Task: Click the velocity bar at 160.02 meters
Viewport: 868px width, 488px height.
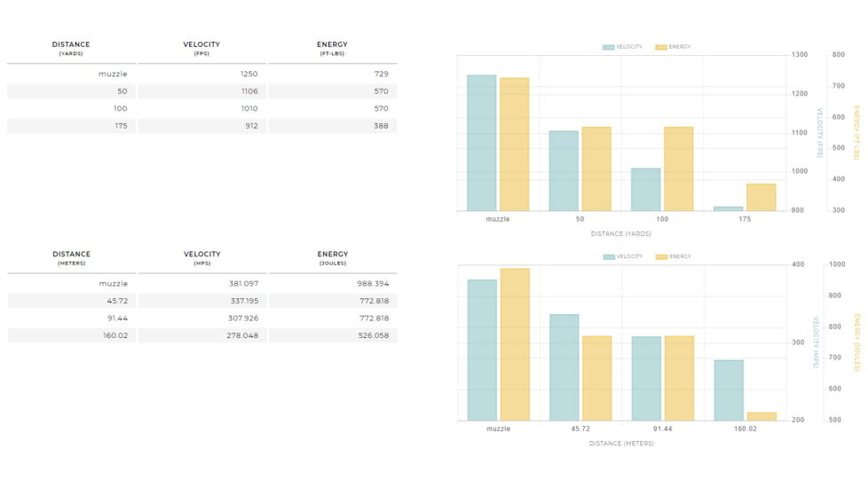Action: coord(729,390)
